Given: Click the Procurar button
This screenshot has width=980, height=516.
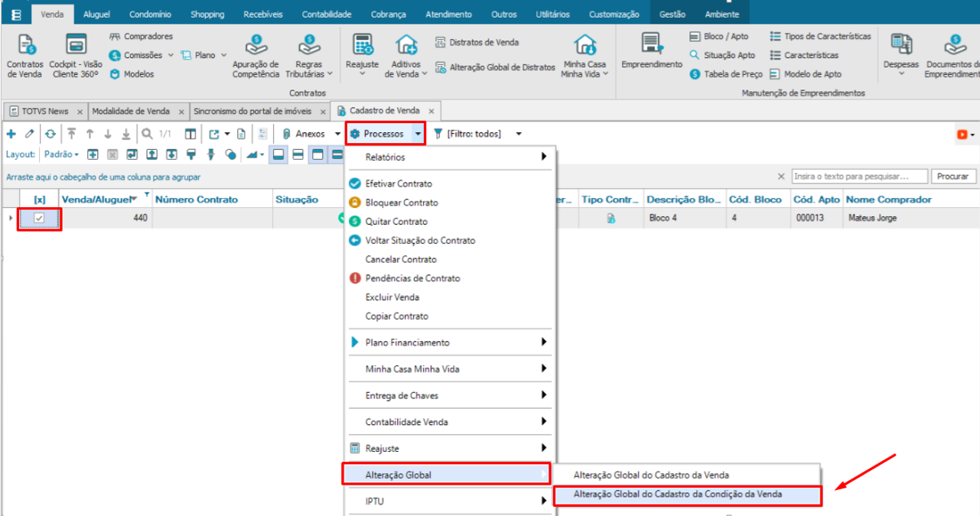Looking at the screenshot, I should [x=953, y=177].
